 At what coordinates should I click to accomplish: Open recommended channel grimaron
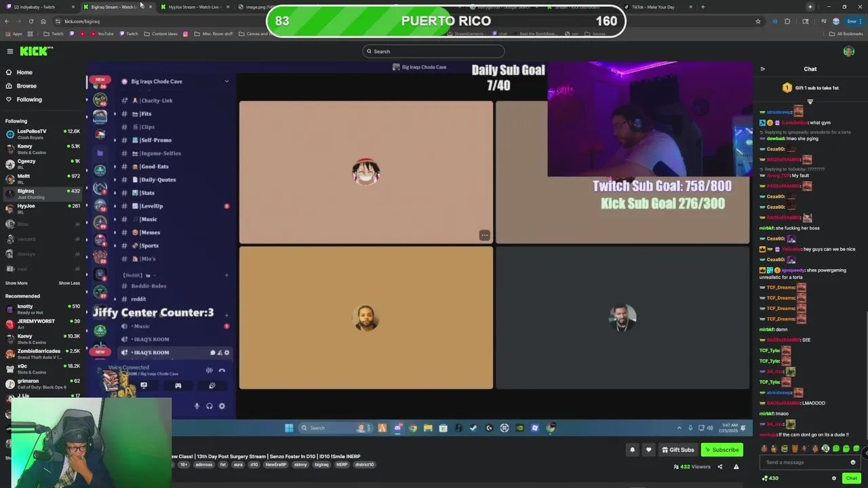click(43, 383)
